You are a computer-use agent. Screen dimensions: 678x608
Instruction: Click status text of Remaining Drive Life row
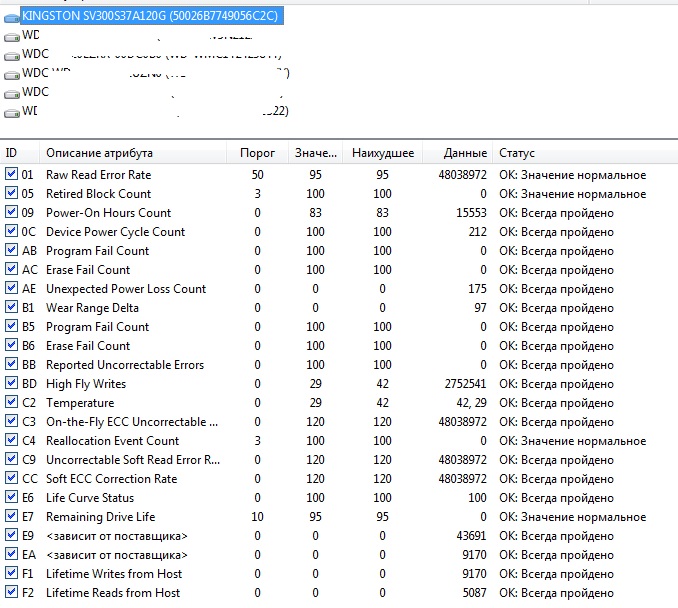(x=572, y=517)
